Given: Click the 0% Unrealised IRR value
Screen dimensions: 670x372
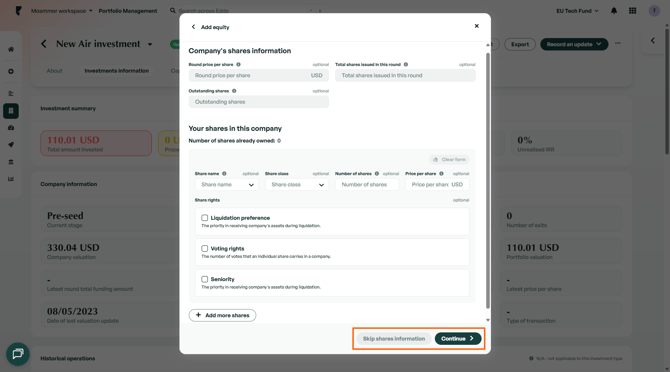Looking at the screenshot, I should (x=525, y=140).
